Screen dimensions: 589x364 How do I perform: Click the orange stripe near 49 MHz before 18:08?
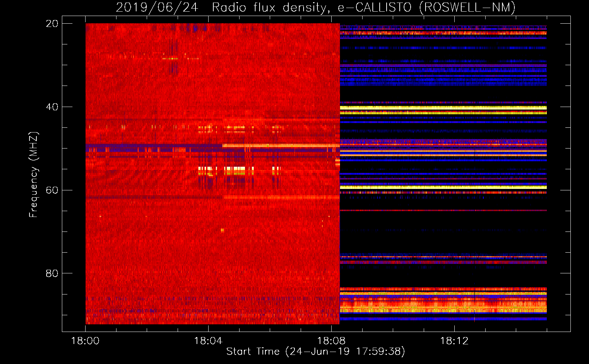pos(280,146)
